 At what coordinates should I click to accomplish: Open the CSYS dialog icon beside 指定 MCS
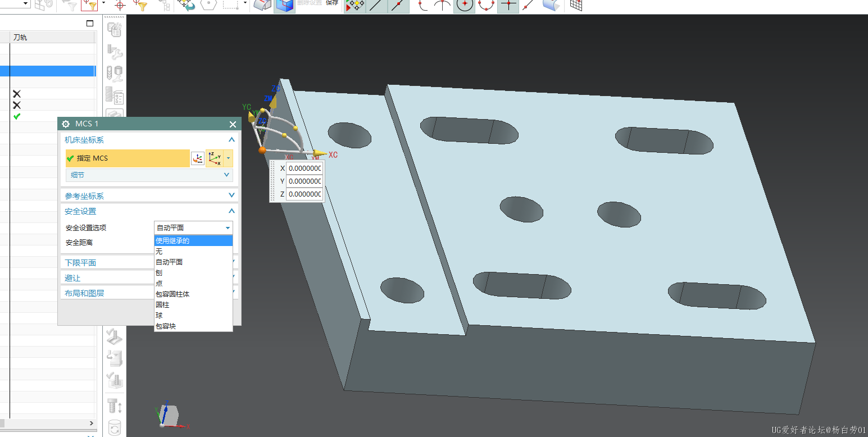pyautogui.click(x=198, y=158)
